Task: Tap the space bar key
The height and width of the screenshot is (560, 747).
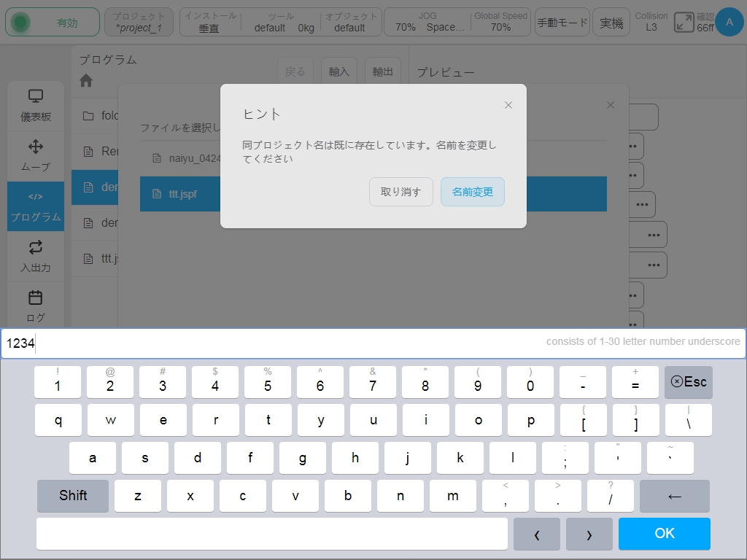Action: point(271,533)
